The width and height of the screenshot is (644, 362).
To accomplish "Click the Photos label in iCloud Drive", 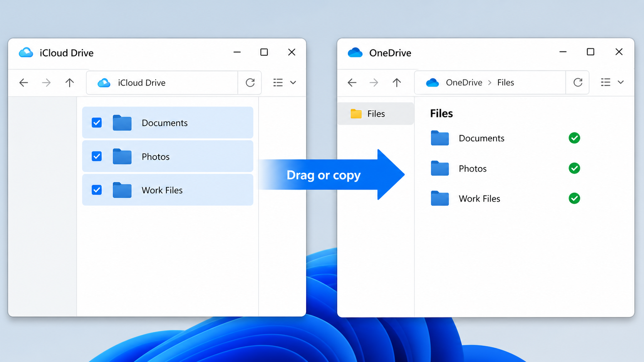I will pos(156,157).
